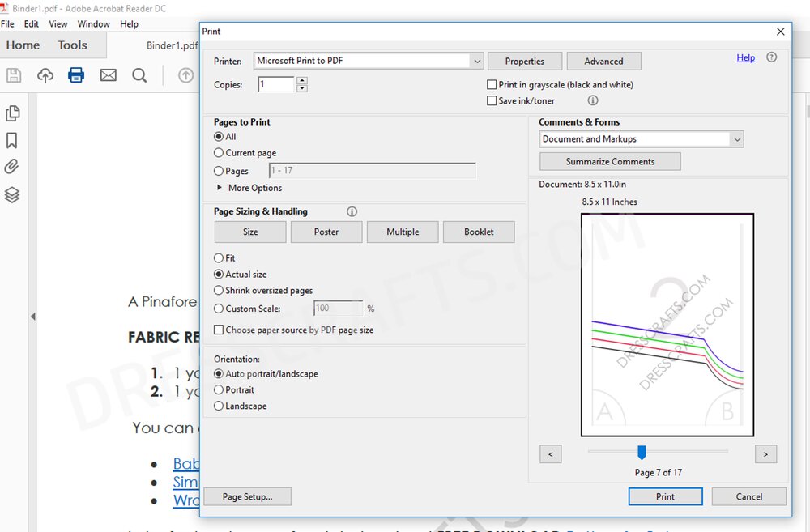Screen dimensions: 810x532
Task: Click the email envelope icon
Action: pyautogui.click(x=108, y=75)
